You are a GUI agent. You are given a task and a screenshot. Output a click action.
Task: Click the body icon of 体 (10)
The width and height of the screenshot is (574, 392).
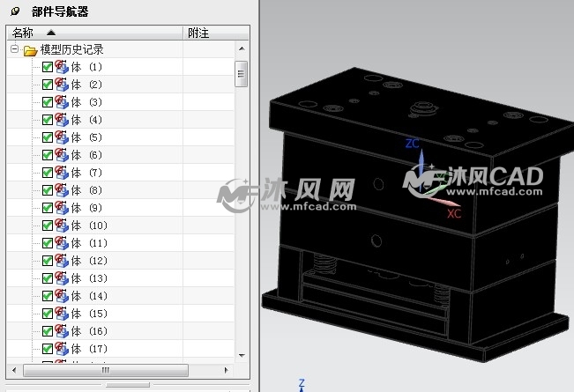coord(62,226)
